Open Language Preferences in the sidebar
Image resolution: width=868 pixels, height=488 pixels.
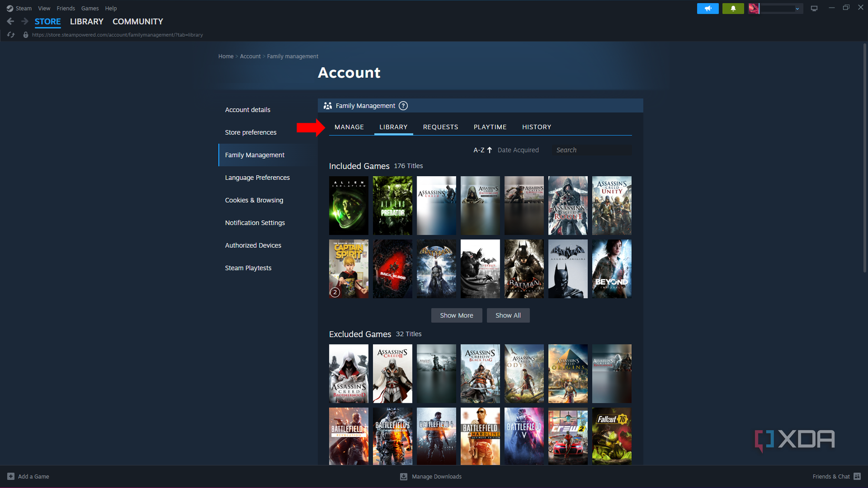click(257, 177)
